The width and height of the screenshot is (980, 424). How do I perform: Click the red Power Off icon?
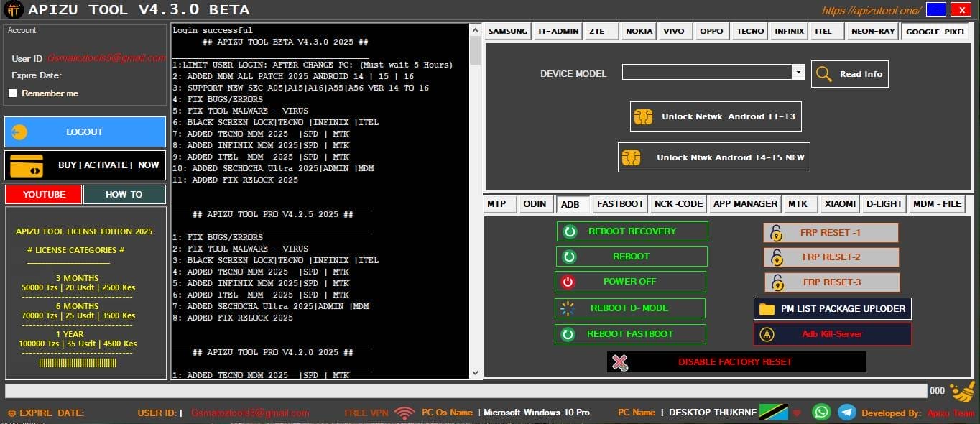(x=568, y=281)
